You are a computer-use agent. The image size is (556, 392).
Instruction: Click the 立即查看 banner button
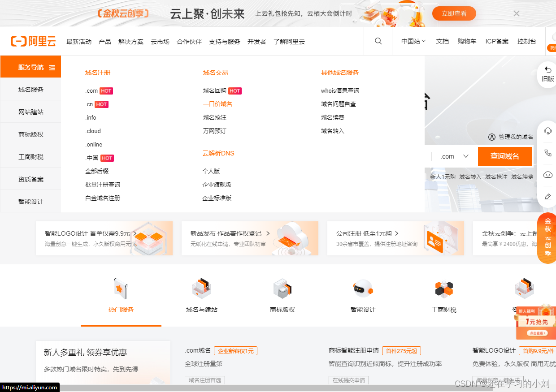pyautogui.click(x=454, y=13)
